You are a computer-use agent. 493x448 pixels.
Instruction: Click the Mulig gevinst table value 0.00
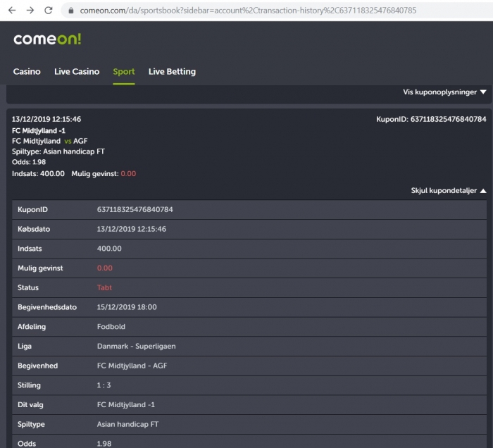(x=104, y=268)
